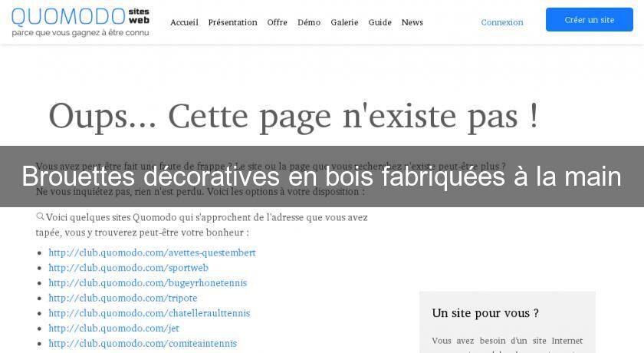Follow the comiteaintennis link
This screenshot has height=353, width=644.
(143, 343)
